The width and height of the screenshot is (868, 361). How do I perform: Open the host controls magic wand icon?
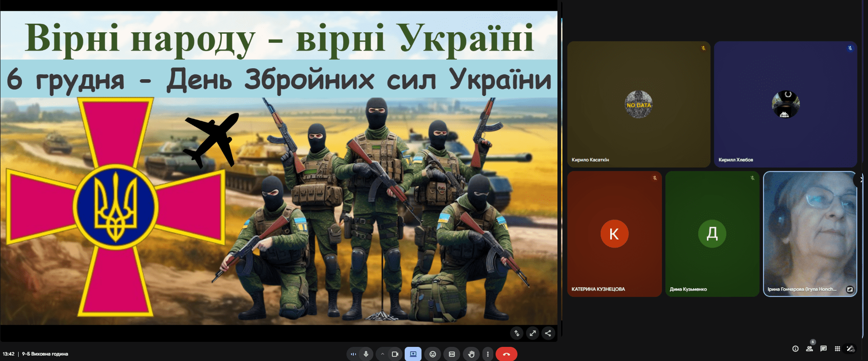pyautogui.click(x=850, y=349)
